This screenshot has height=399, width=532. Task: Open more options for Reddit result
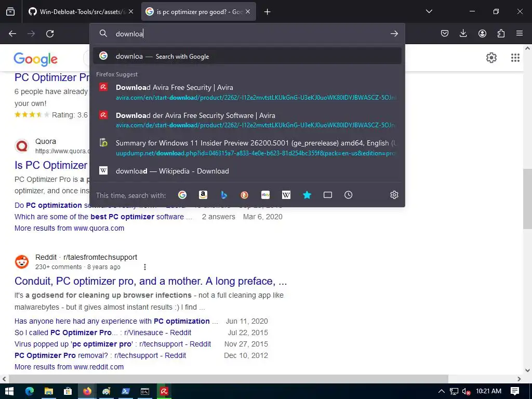(145, 267)
